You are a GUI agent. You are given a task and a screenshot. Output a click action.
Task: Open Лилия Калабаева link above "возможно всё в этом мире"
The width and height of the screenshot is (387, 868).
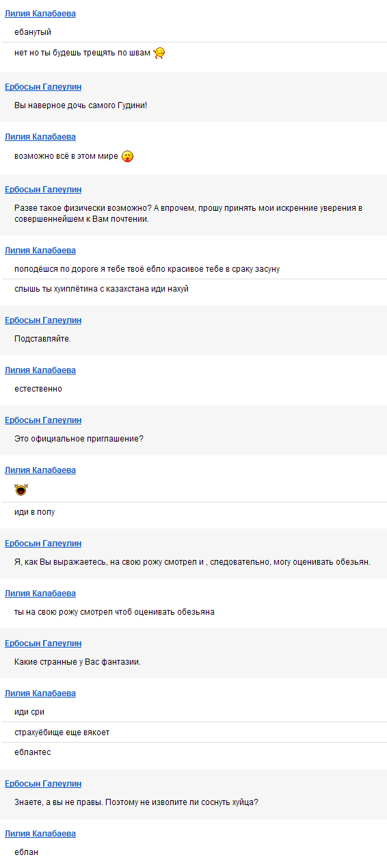[40, 137]
